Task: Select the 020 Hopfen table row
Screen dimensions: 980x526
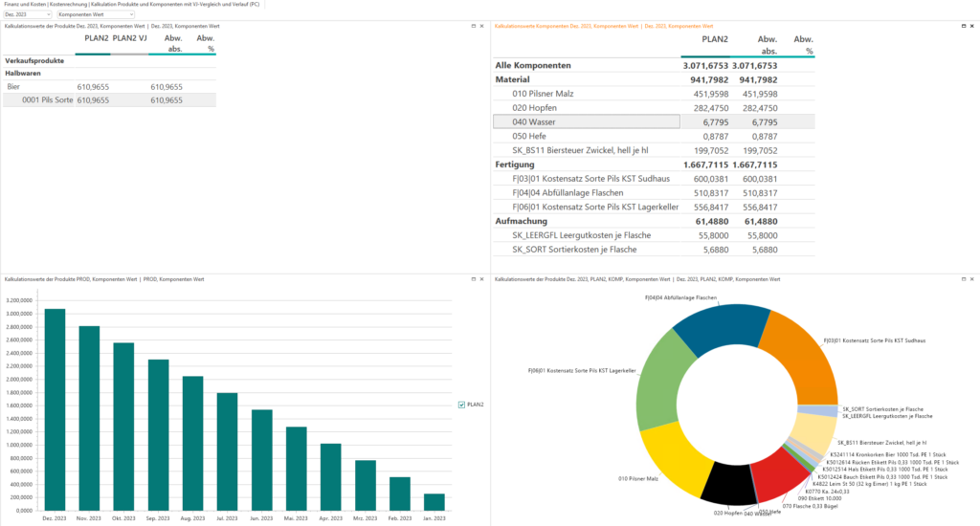Action: 654,108
